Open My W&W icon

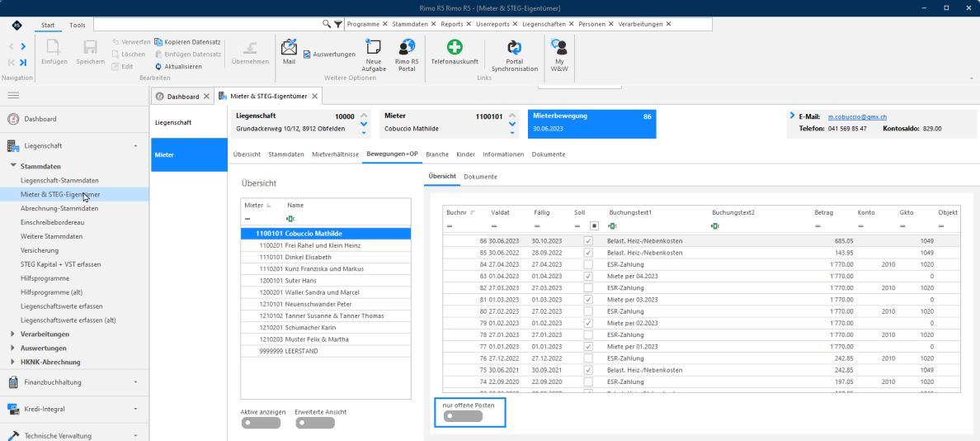(x=558, y=47)
